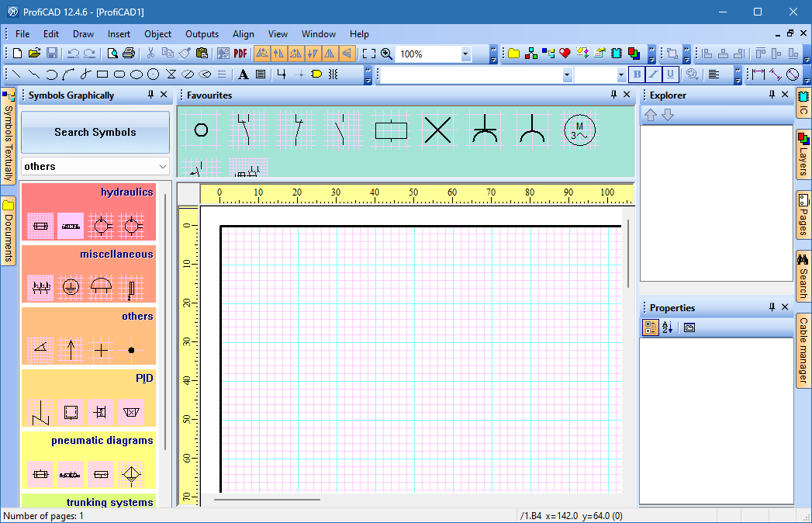Select the ellipse drawing tool
The width and height of the screenshot is (812, 523).
coord(136,74)
